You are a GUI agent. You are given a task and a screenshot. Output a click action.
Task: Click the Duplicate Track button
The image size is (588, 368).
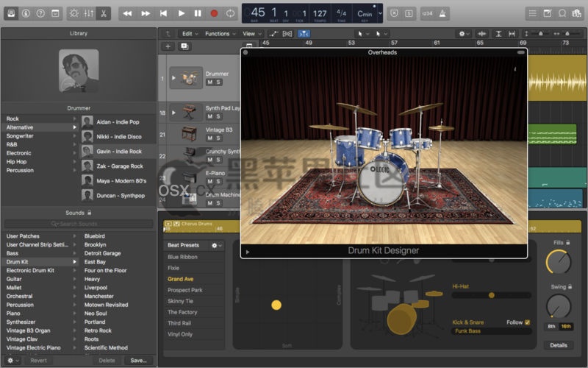[x=184, y=46]
